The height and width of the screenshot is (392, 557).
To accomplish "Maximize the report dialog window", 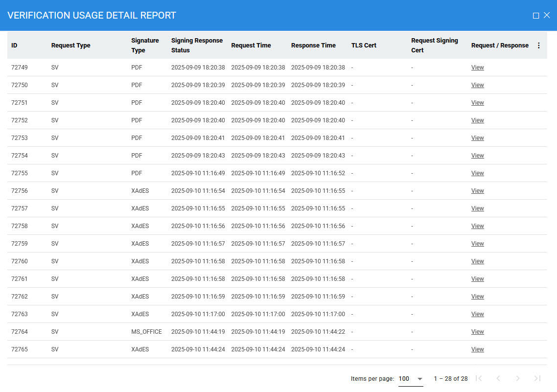I will pos(536,16).
